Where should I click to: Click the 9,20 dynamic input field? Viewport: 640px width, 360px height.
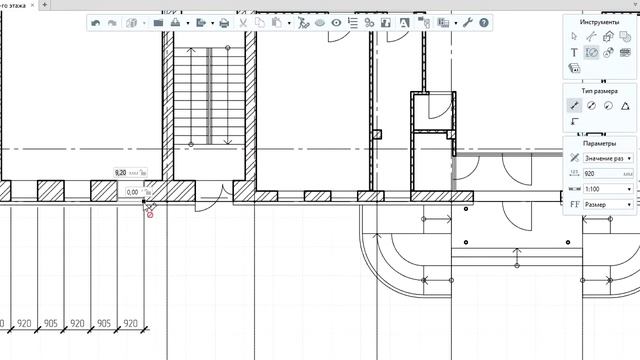[x=130, y=173]
